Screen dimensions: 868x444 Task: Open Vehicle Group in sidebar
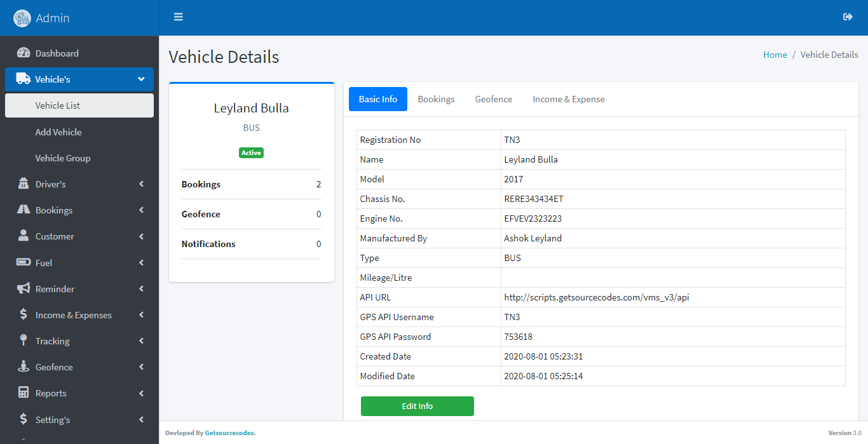point(79,158)
